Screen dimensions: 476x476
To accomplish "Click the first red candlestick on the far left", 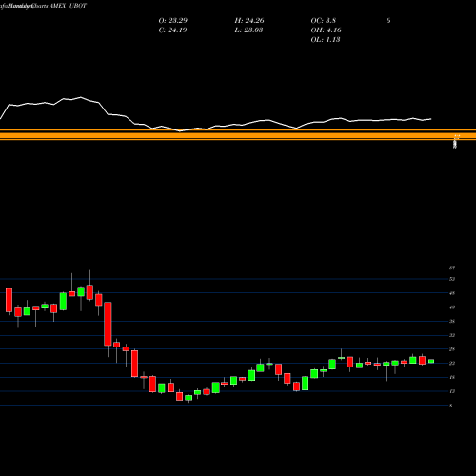I will 9,300.
